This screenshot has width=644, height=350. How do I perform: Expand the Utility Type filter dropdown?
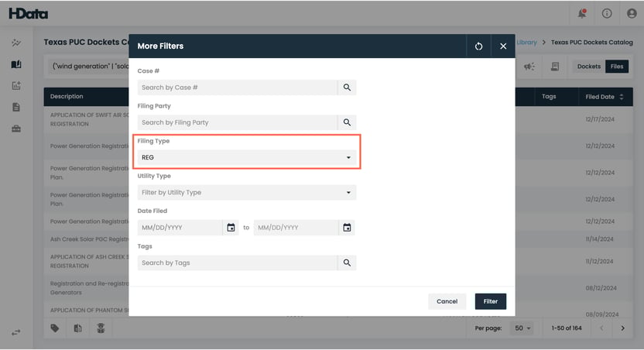(247, 192)
